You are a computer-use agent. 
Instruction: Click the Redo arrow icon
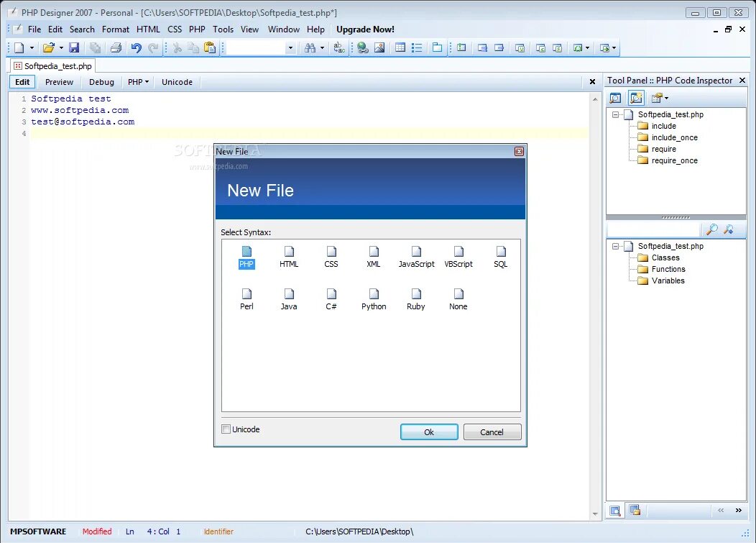point(153,47)
